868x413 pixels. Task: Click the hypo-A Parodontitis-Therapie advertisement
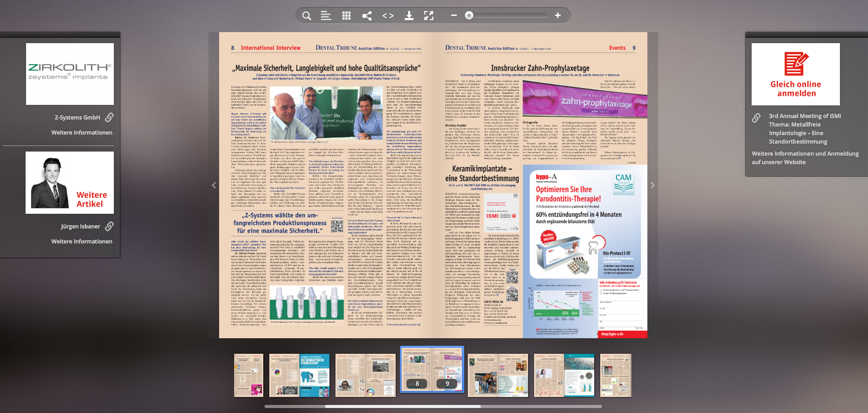coord(585,251)
